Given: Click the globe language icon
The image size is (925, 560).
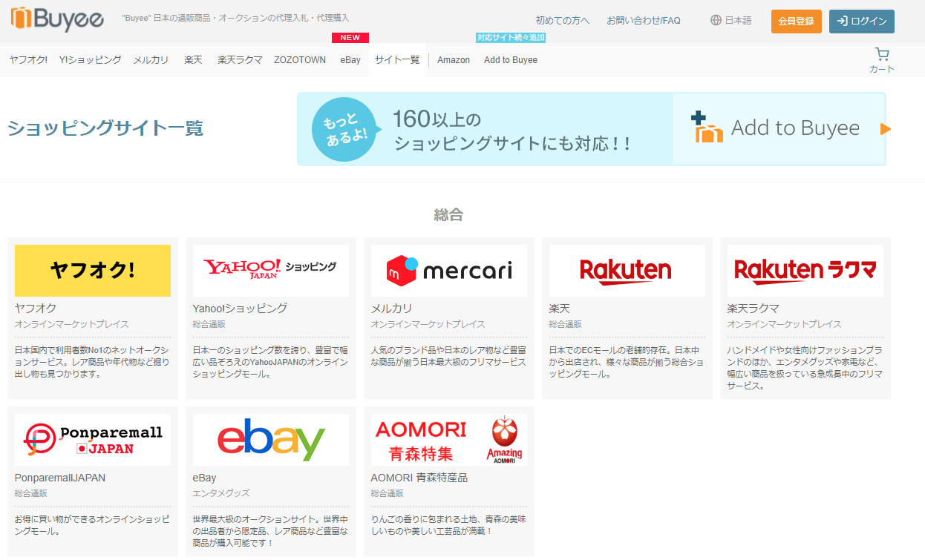Looking at the screenshot, I should (x=714, y=21).
